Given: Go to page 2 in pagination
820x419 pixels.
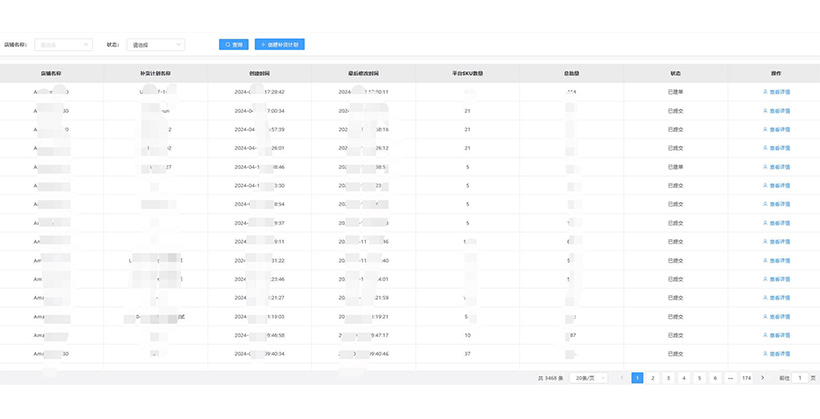Looking at the screenshot, I should (x=653, y=378).
